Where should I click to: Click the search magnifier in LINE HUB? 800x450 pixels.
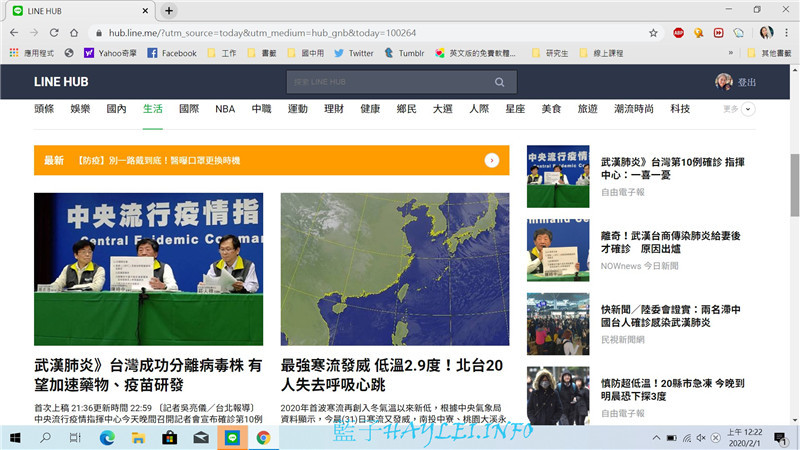(499, 82)
